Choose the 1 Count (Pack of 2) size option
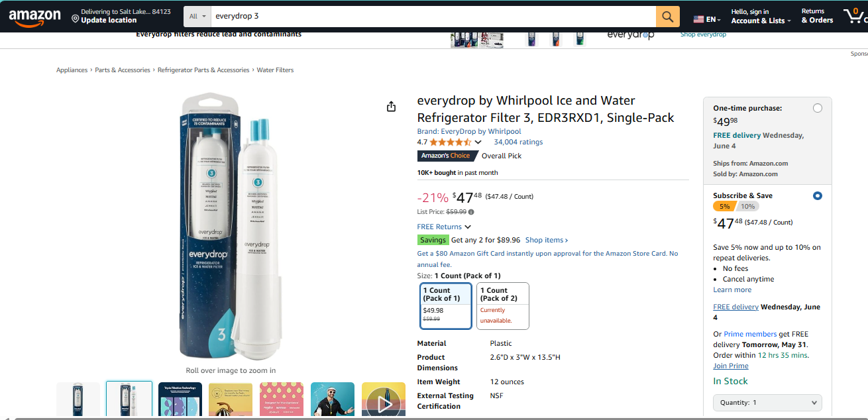The height and width of the screenshot is (420, 868). pyautogui.click(x=502, y=305)
